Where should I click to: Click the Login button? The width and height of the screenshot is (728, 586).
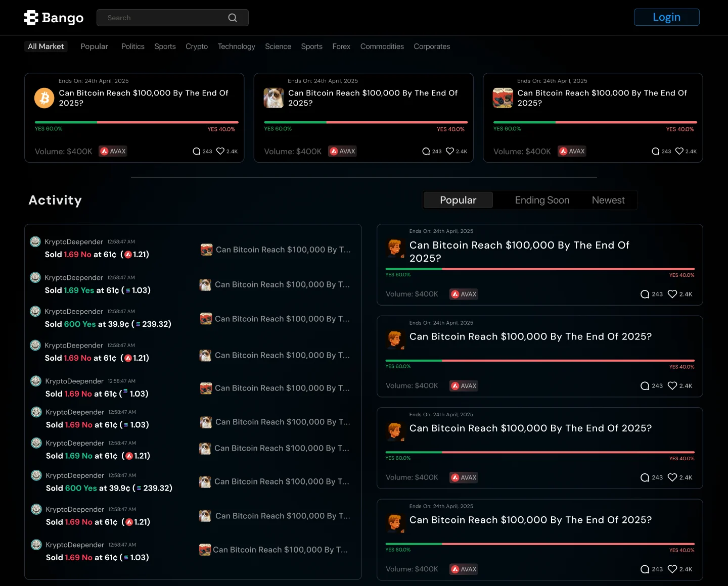[x=667, y=17]
